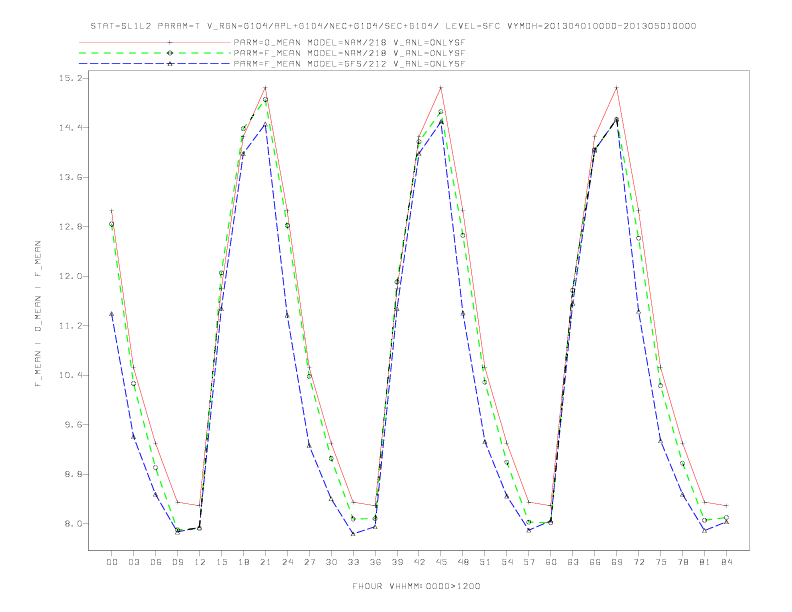Click the x-axis title FHOUR VHHMM:0000>1200
This screenshot has width=792, height=612.
416,586
